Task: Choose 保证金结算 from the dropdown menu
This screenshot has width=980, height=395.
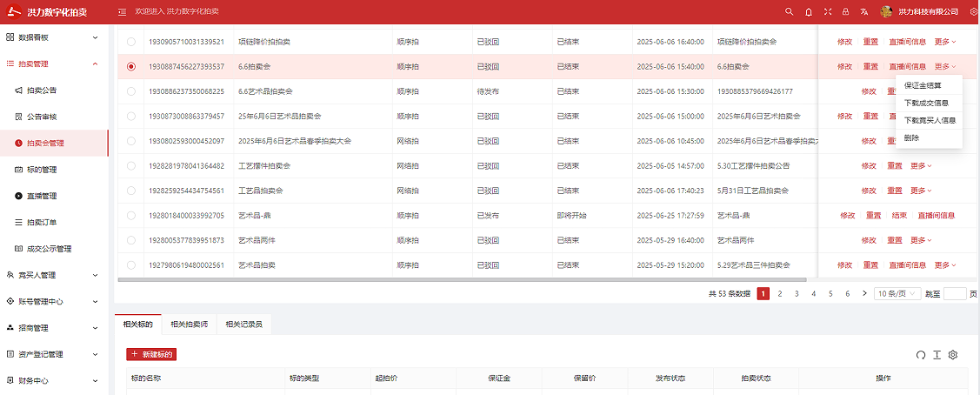Action: click(923, 85)
